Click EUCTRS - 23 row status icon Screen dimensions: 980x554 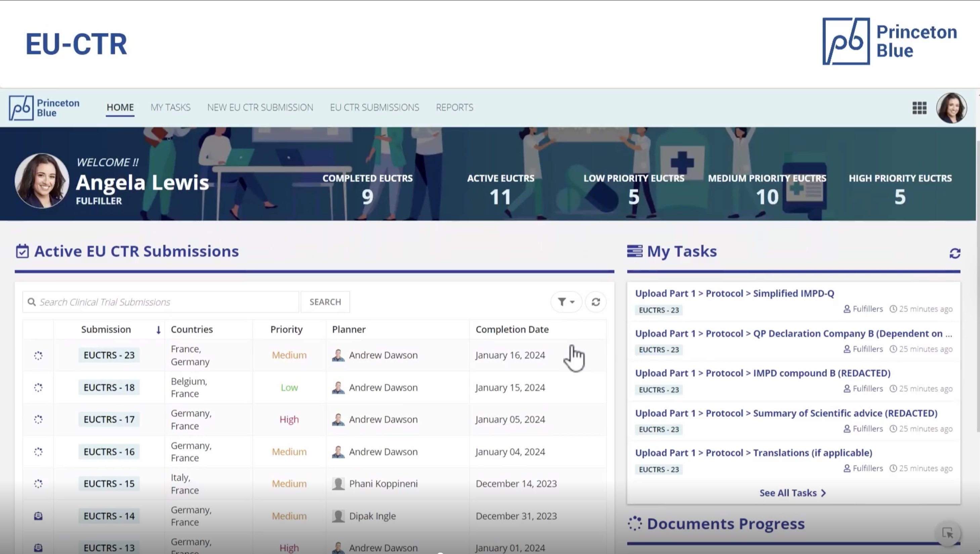pyautogui.click(x=38, y=355)
